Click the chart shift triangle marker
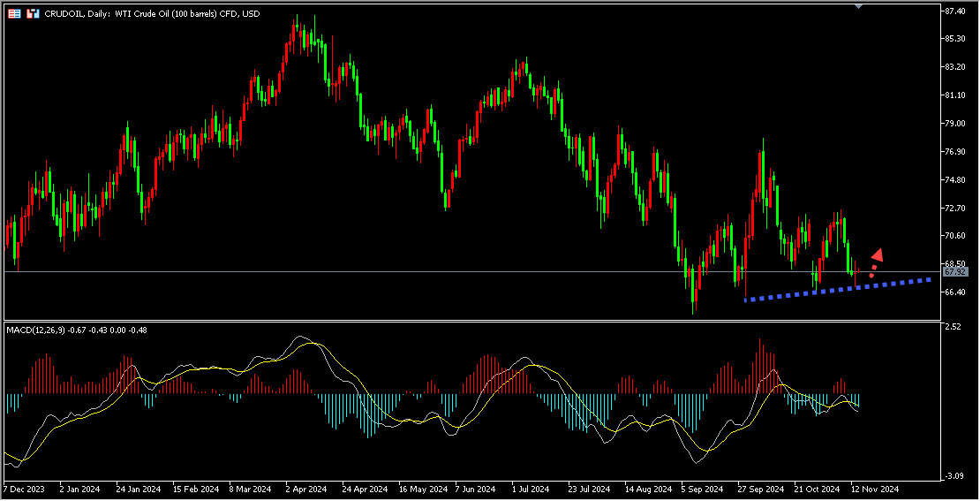This screenshot has width=980, height=501. click(x=860, y=6)
